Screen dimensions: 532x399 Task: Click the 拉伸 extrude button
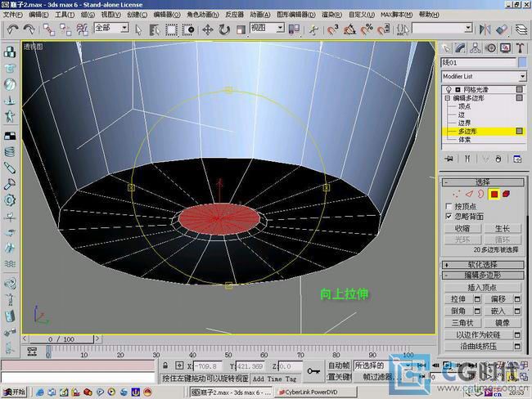pyautogui.click(x=458, y=299)
